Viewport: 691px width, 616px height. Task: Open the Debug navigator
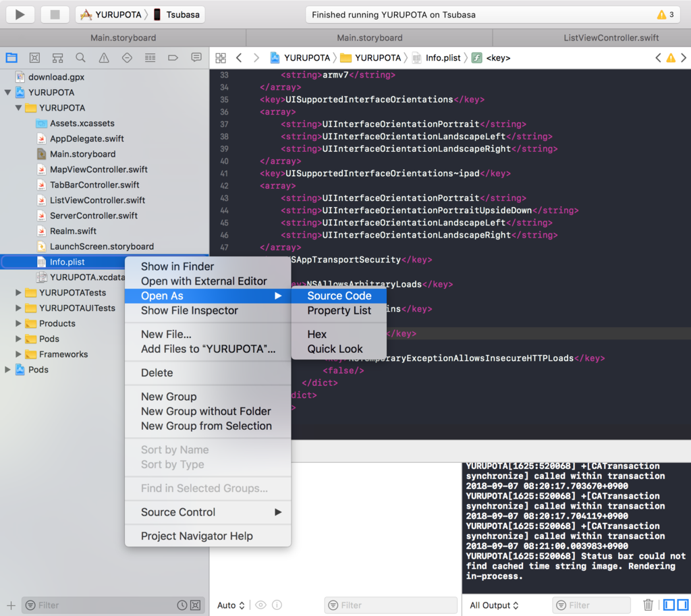pos(150,58)
